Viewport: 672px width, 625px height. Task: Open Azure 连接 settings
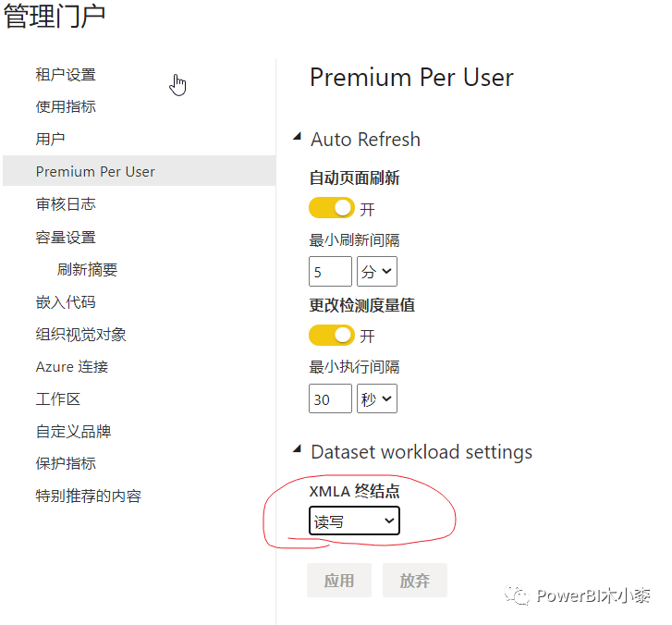pyautogui.click(x=72, y=367)
